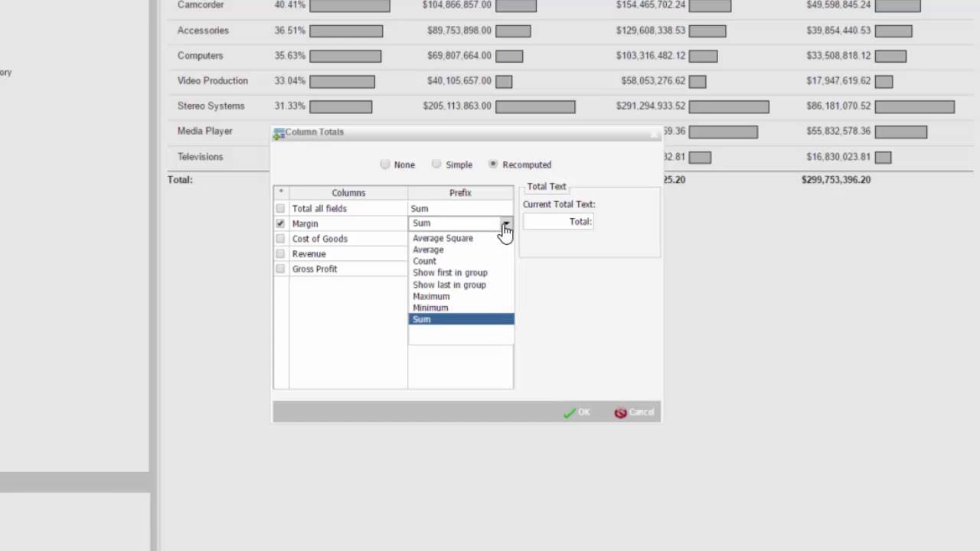
Task: Click the $16,830,023.81 gross profit value
Action: pos(838,157)
